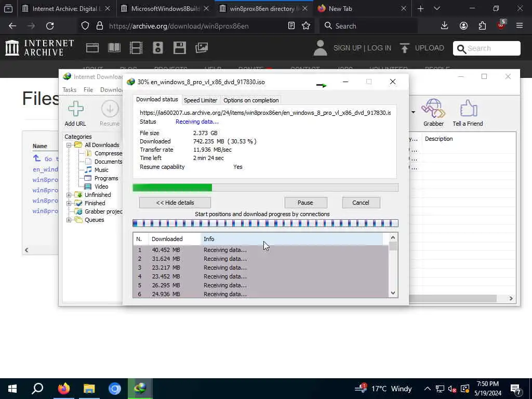Image resolution: width=532 pixels, height=399 pixels.
Task: Click the connections list scrollbar up arrow
Action: click(x=393, y=238)
